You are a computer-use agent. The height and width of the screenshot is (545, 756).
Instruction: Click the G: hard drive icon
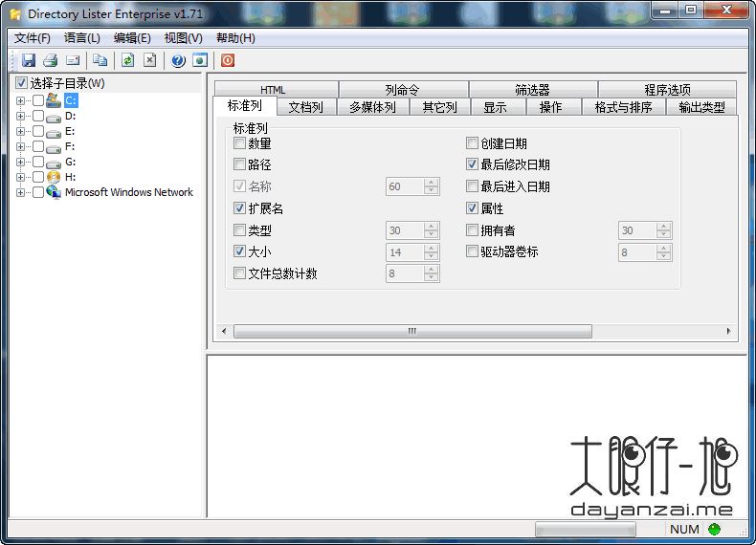[x=54, y=163]
